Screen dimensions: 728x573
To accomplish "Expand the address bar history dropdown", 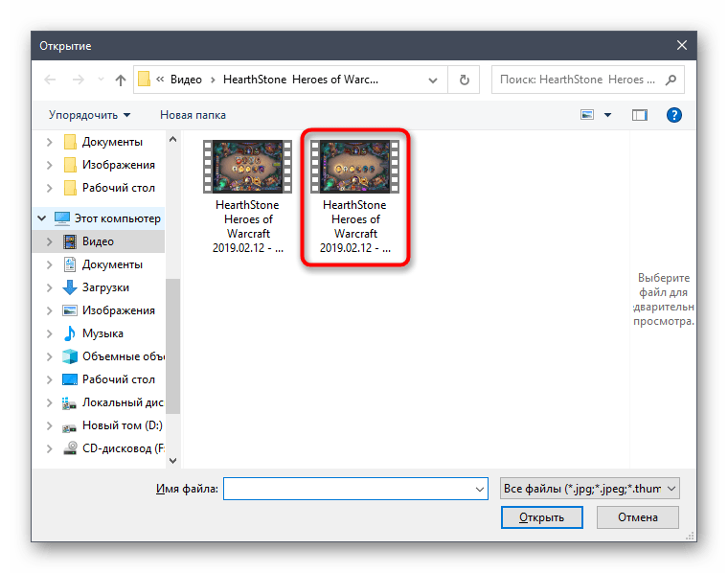I will (433, 80).
